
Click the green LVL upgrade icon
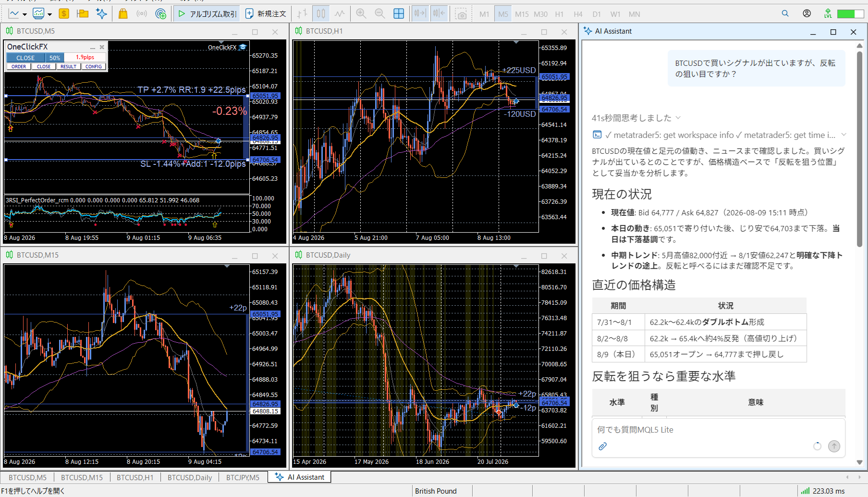(828, 13)
